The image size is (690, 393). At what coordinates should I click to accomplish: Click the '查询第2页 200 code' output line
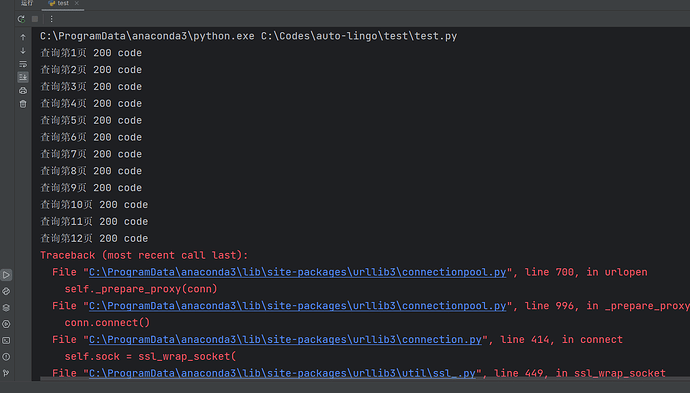pyautogui.click(x=91, y=70)
